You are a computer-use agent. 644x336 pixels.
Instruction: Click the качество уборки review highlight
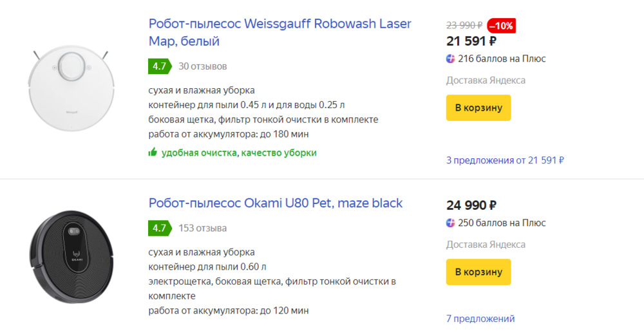279,153
